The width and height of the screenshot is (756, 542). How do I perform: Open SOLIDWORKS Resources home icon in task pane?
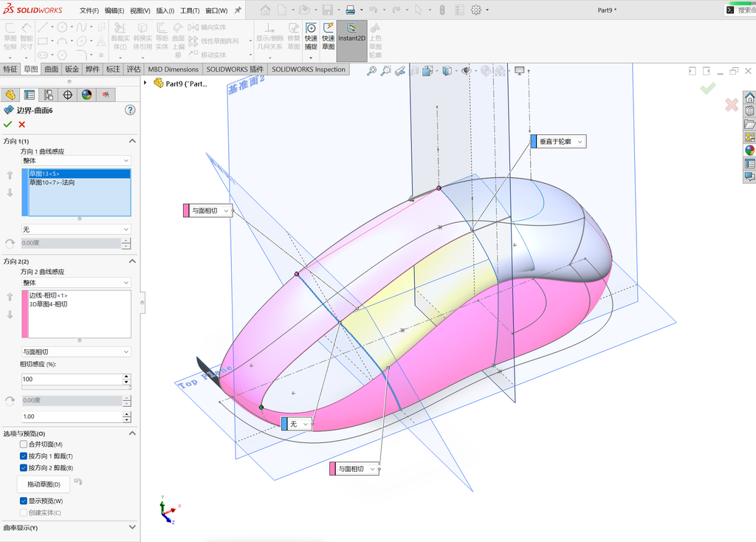coord(750,98)
